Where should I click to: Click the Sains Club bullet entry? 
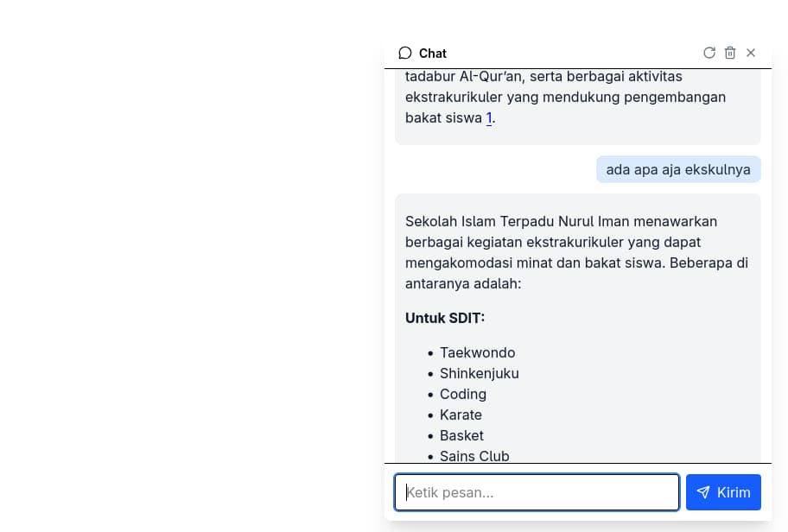click(x=474, y=456)
